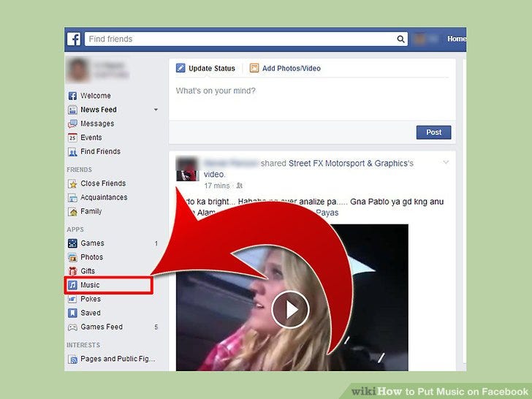Click the Photos app icon
Viewport: 532px width, 399px height.
coord(72,257)
